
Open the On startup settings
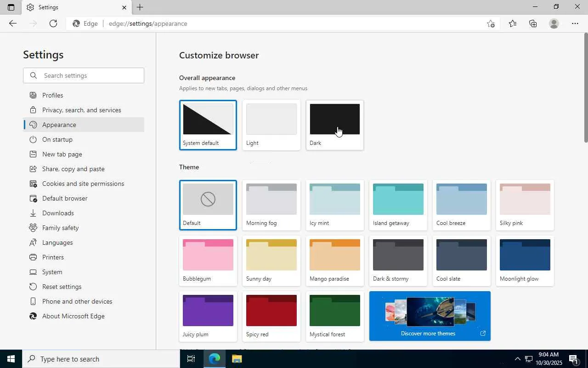click(x=84, y=139)
